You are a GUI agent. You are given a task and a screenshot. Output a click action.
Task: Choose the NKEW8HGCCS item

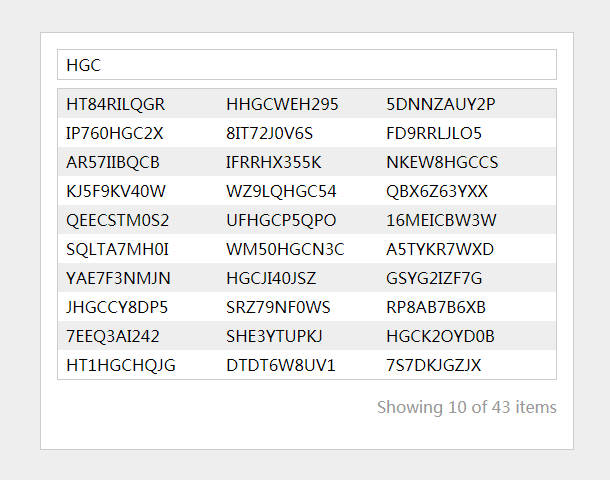pyautogui.click(x=442, y=162)
